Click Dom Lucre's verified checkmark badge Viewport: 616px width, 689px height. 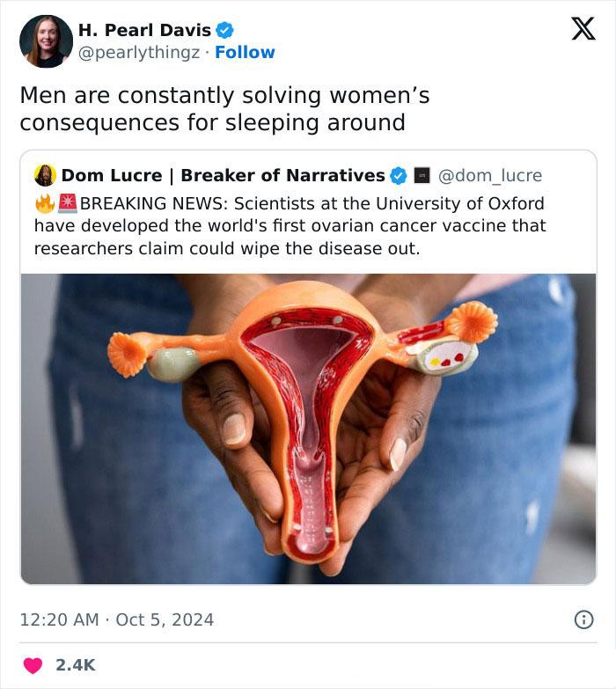click(x=399, y=176)
